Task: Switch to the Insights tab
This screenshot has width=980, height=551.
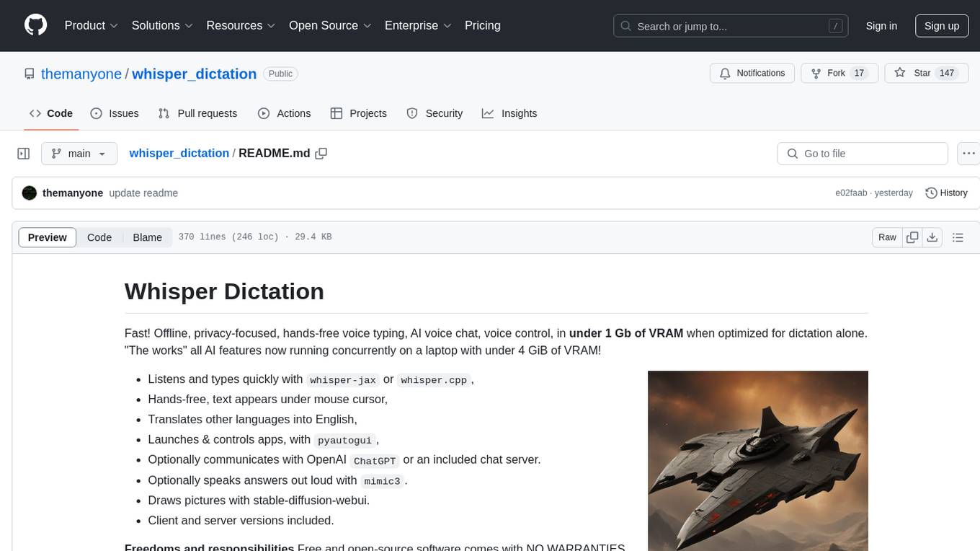Action: click(x=509, y=113)
